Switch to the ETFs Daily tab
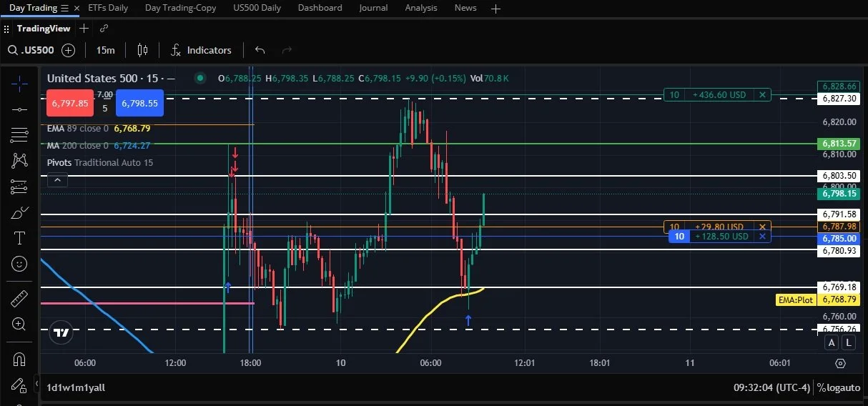868x406 pixels. click(108, 8)
